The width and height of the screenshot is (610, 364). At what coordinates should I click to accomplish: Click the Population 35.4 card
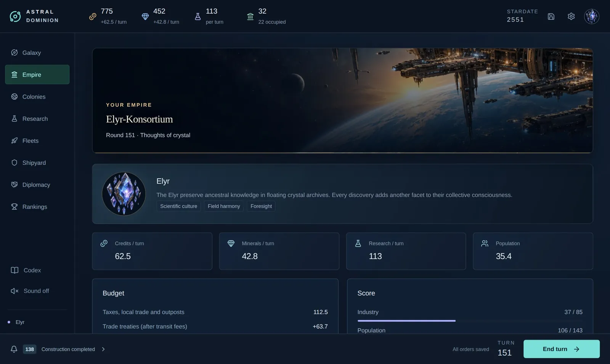point(533,251)
